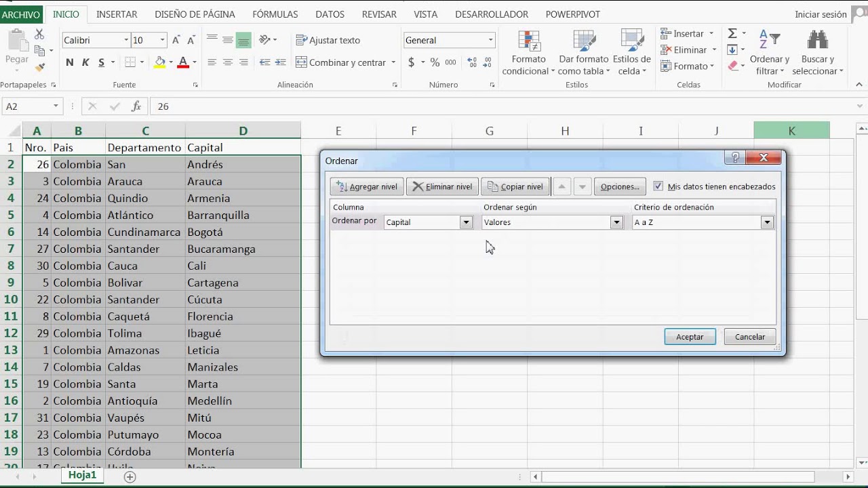Viewport: 868px width, 488px height.
Task: Switch to the FÓRMULAS tab
Action: click(x=275, y=14)
